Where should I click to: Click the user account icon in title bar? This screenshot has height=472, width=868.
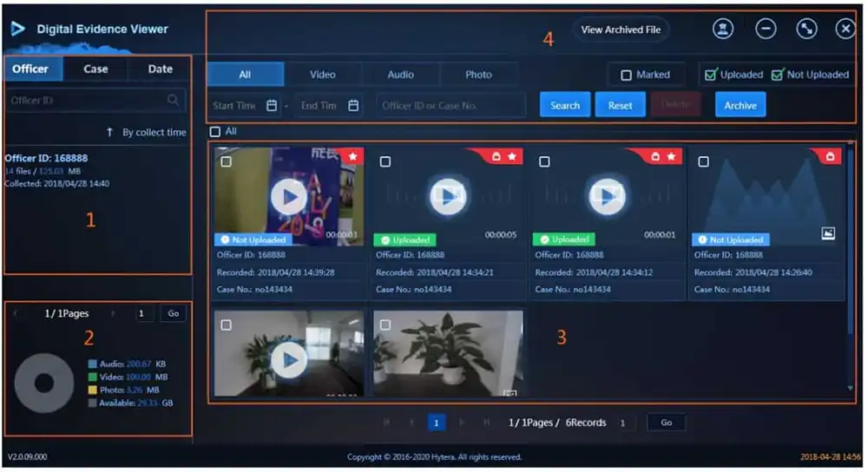click(722, 29)
